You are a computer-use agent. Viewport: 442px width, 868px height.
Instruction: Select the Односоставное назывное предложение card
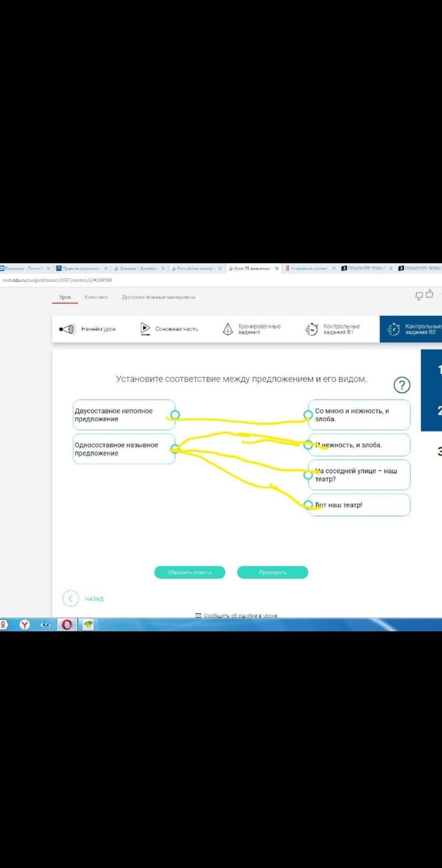[x=124, y=449]
